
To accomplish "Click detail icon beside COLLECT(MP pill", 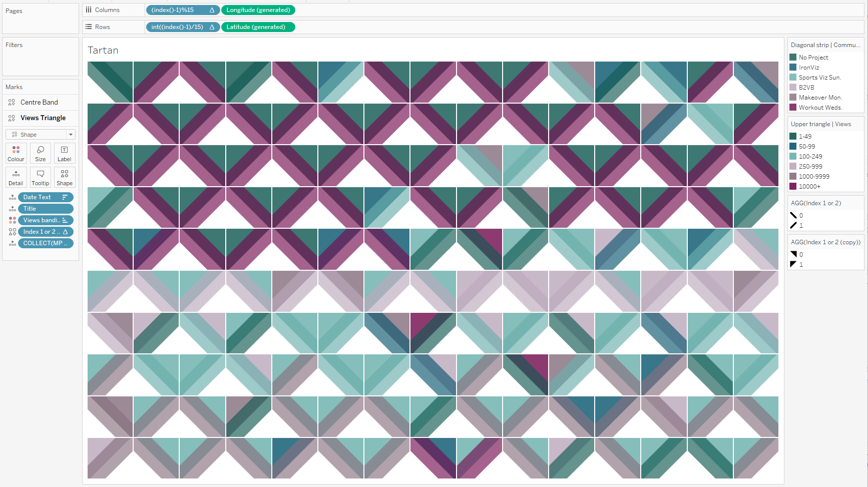I will click(x=12, y=244).
